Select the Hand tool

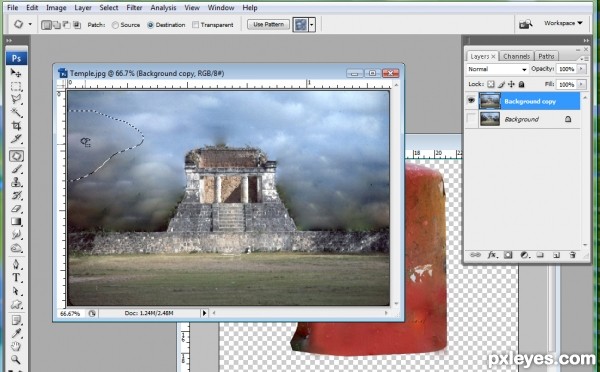coord(16,347)
